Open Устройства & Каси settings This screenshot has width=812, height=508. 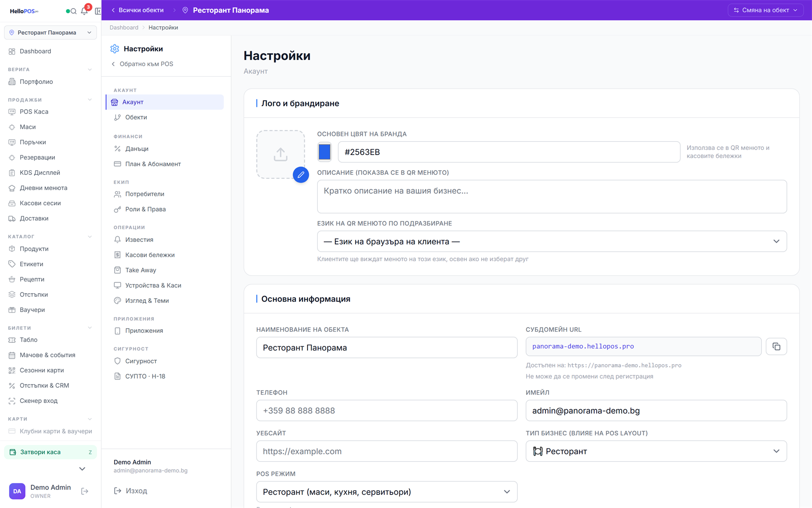(164, 285)
